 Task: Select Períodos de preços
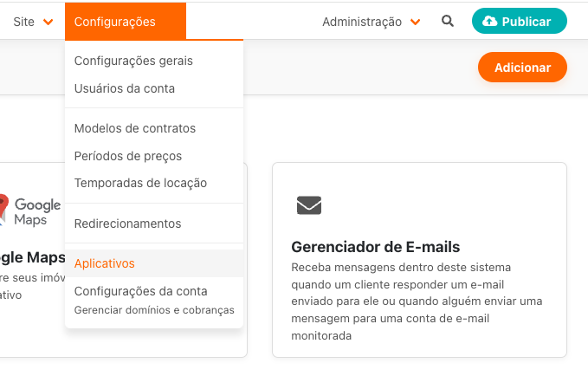tap(128, 156)
